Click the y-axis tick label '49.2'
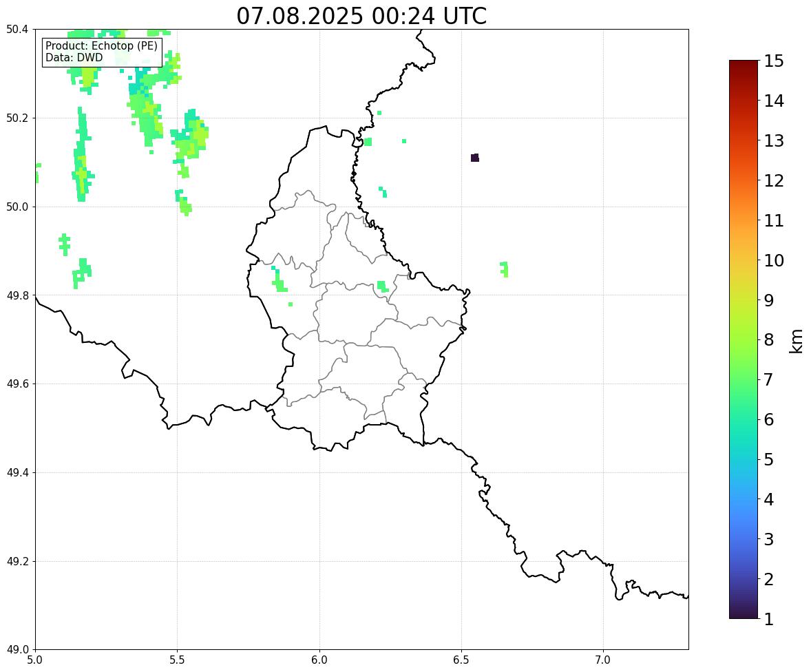Screen dimensions: 811x672 coord(17,561)
